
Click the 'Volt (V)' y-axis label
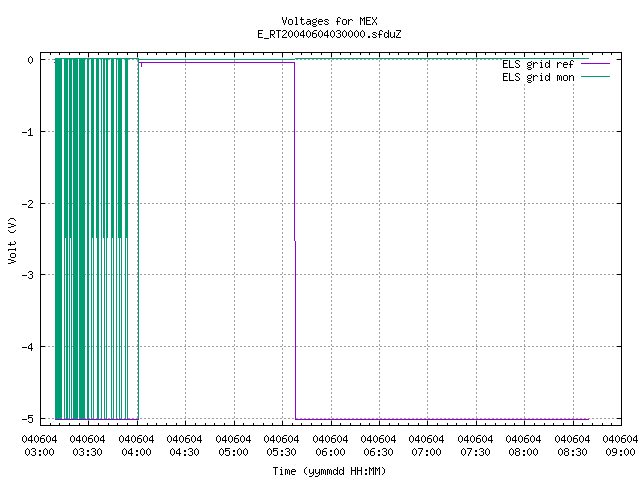coord(12,240)
